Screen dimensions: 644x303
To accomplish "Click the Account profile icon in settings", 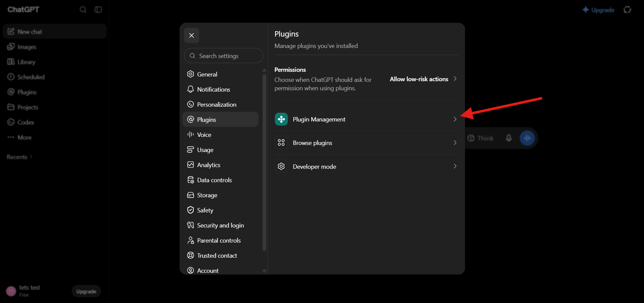I will pos(190,270).
